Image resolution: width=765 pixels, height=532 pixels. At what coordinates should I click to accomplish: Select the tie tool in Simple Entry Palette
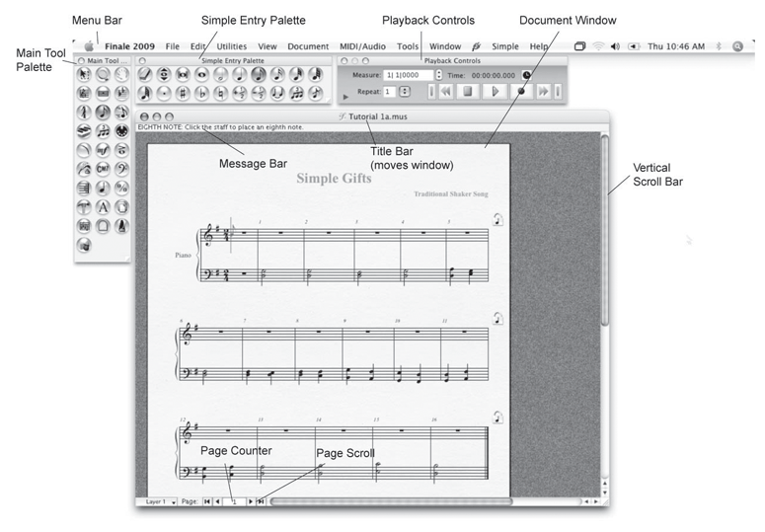pos(277,93)
